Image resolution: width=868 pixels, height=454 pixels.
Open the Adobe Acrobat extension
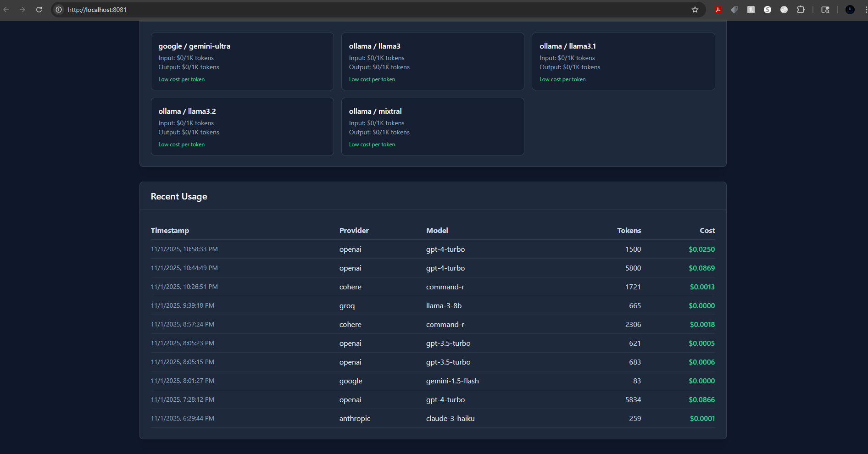[718, 10]
